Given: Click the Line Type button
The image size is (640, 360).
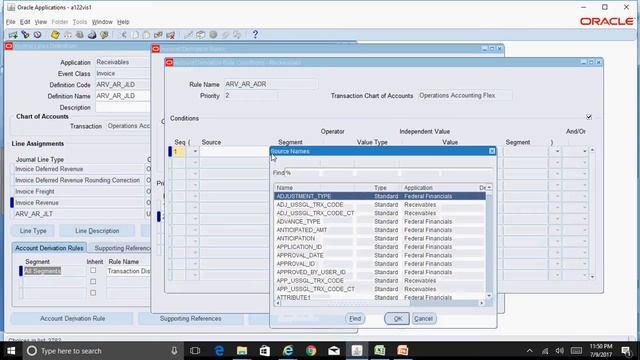Looking at the screenshot, I should click(33, 231).
